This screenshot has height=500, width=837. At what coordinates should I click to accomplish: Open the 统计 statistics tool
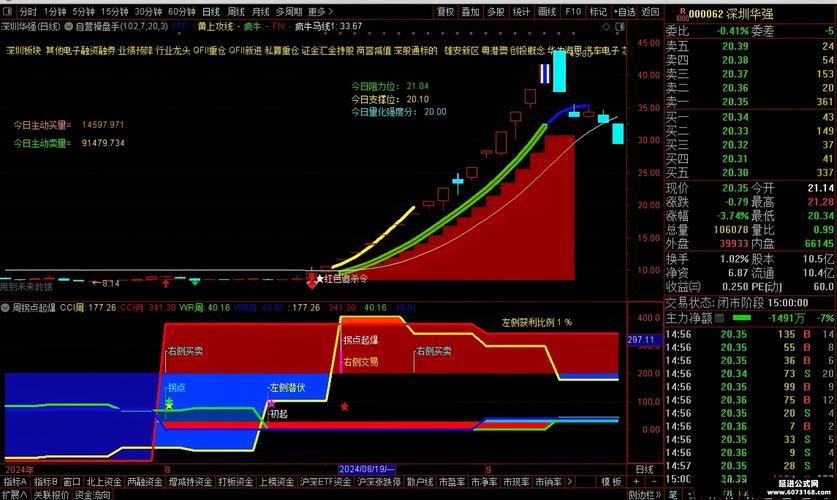(522, 11)
